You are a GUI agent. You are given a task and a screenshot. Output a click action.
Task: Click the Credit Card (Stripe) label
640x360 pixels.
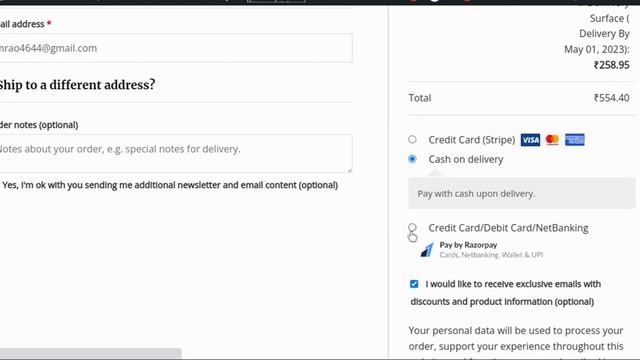(472, 140)
